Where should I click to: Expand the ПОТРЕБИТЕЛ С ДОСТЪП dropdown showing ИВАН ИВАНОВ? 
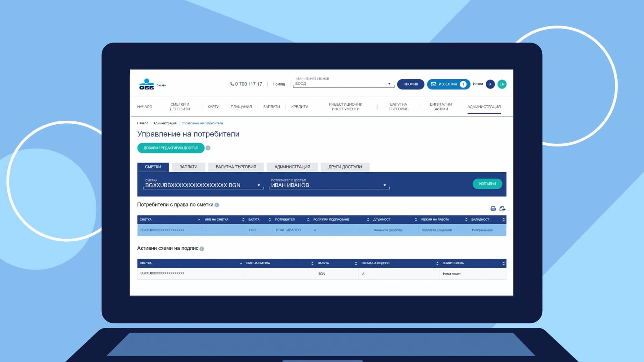pos(384,185)
